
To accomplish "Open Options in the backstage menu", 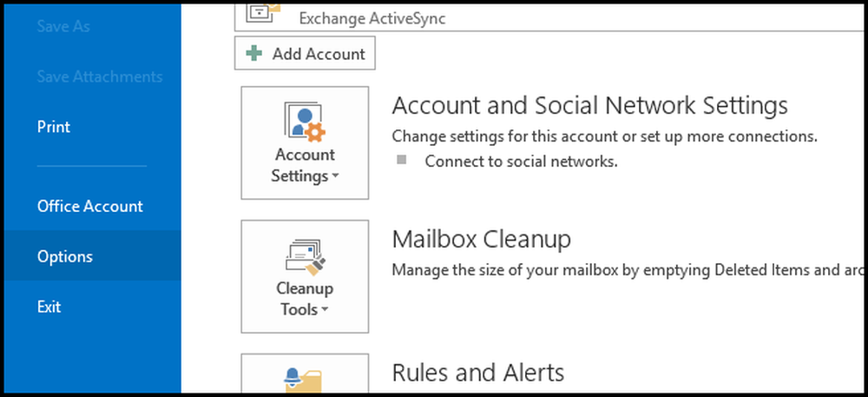I will pyautogui.click(x=93, y=256).
